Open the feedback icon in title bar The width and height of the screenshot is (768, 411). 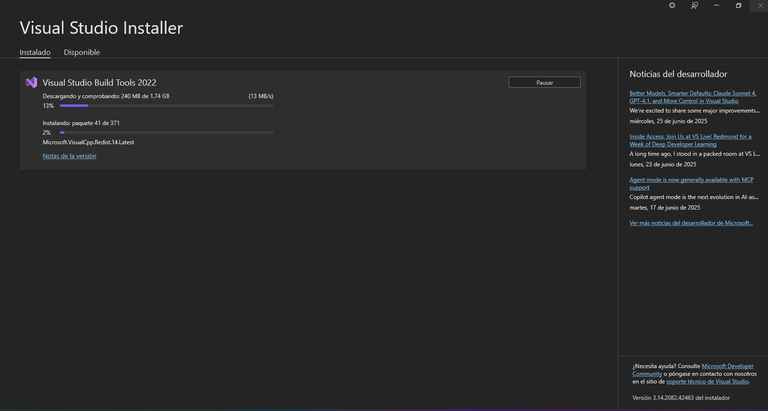[694, 5]
